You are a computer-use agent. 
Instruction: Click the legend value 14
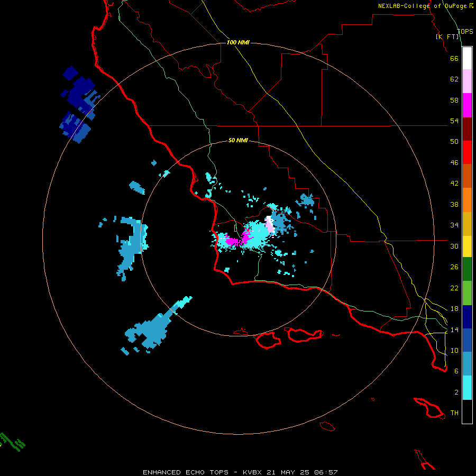(x=454, y=329)
